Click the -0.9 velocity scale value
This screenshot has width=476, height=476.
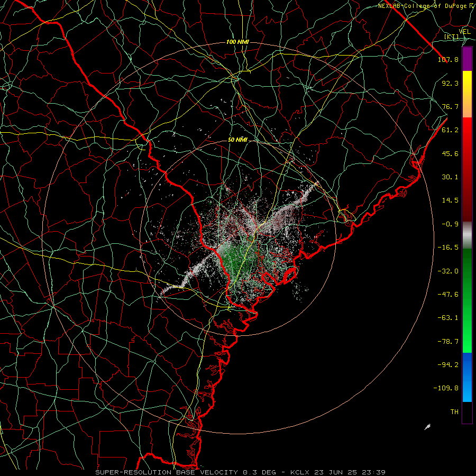[x=450, y=224]
